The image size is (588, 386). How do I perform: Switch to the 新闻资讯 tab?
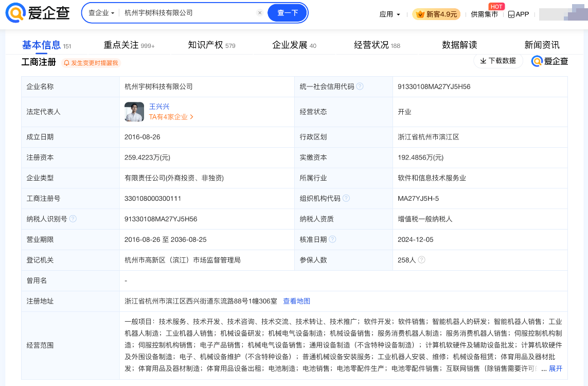(x=542, y=45)
